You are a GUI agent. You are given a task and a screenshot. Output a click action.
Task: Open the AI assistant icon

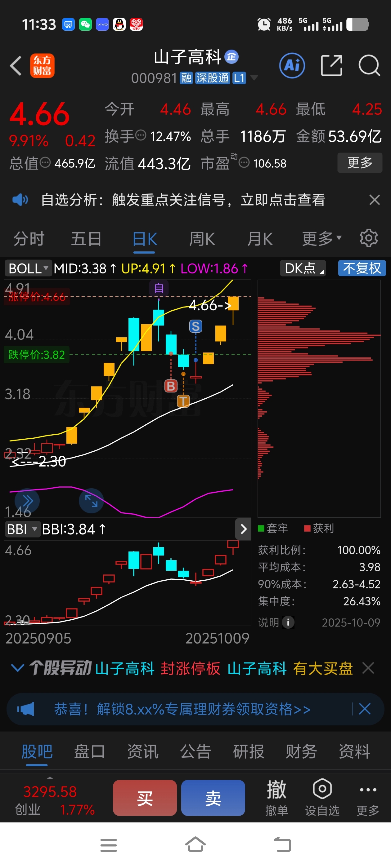pyautogui.click(x=292, y=65)
